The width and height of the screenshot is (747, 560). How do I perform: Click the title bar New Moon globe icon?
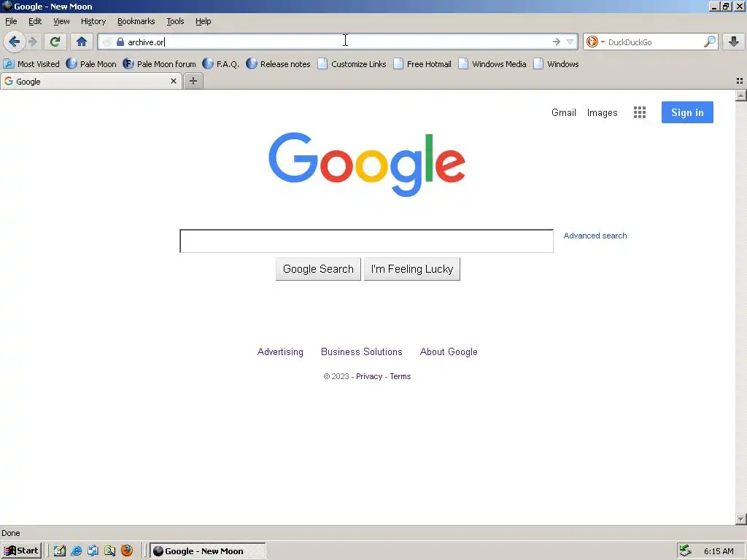7,6
